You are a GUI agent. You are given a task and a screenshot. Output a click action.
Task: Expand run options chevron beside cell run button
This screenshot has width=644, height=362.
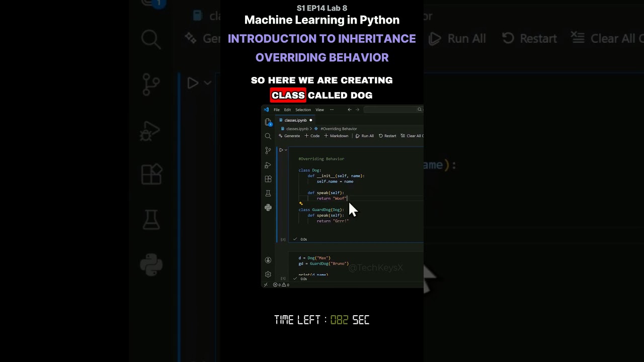[286, 150]
